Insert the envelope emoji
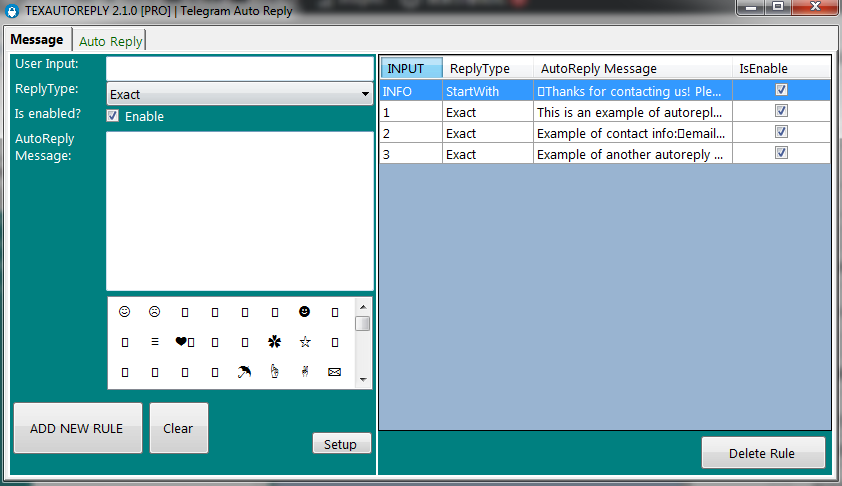The width and height of the screenshot is (842, 486). [x=335, y=372]
